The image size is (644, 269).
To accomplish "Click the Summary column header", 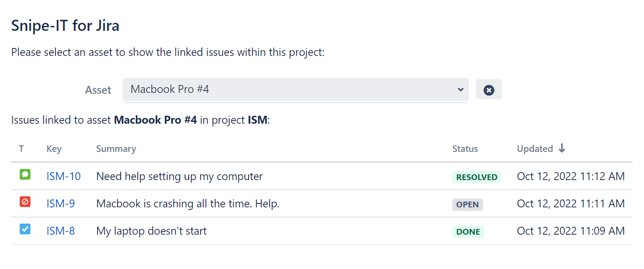I will click(x=116, y=149).
